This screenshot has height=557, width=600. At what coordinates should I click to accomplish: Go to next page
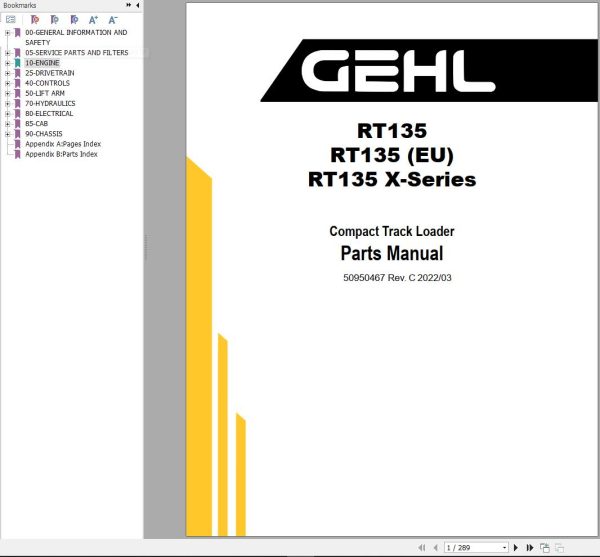click(515, 548)
